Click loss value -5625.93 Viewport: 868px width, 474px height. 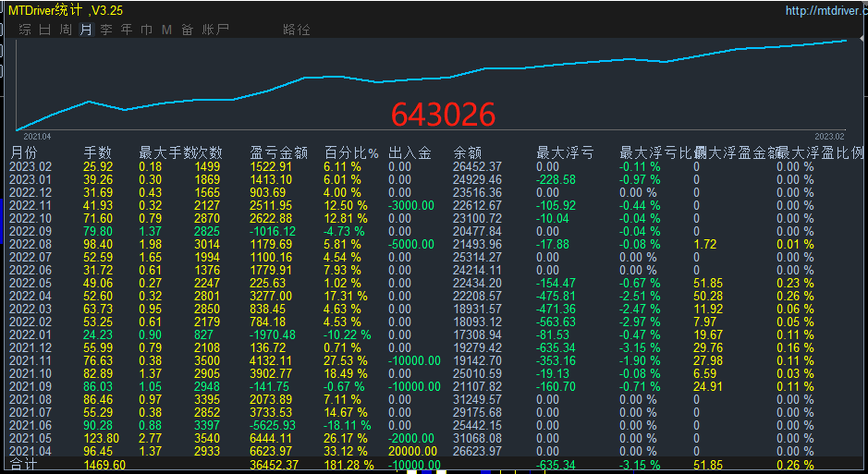273,425
